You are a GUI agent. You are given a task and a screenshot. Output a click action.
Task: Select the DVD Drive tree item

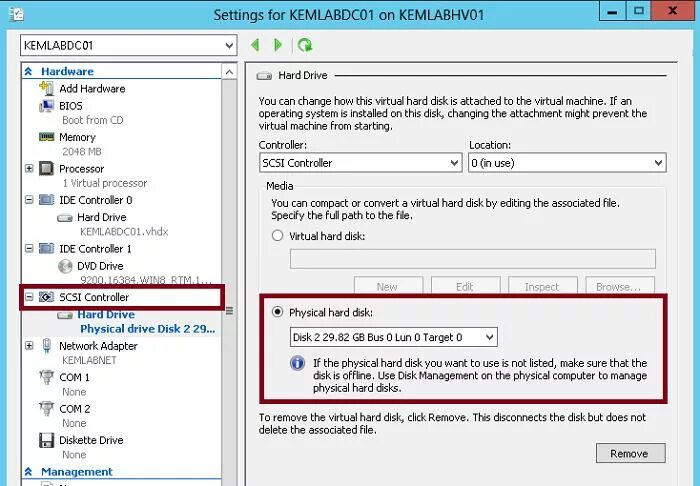pyautogui.click(x=100, y=266)
